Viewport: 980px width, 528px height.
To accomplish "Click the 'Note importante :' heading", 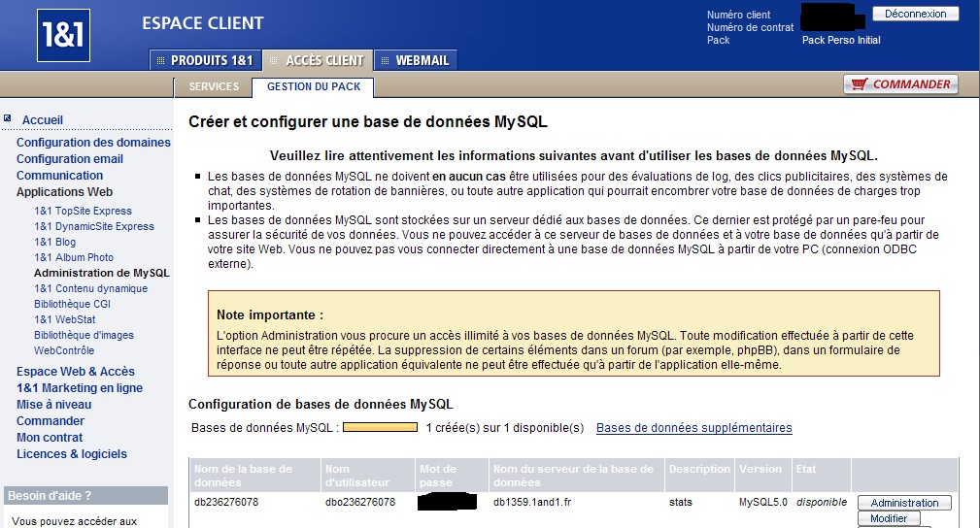I will pos(269,314).
